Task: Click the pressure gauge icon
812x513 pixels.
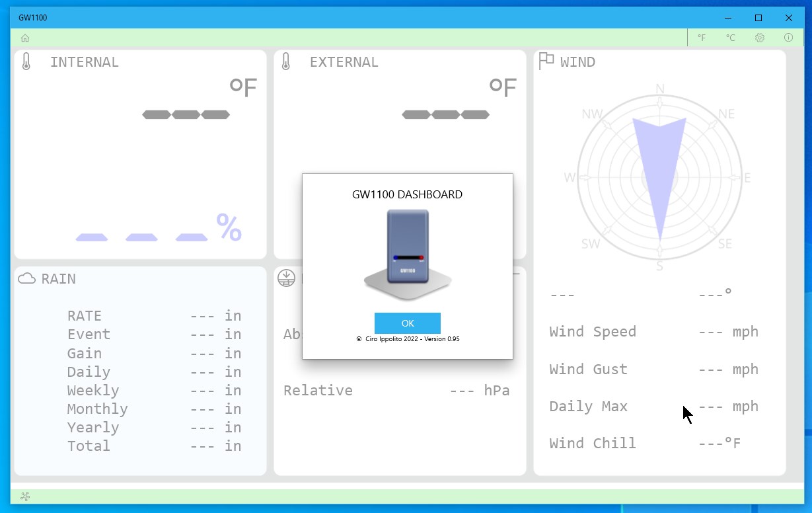Action: point(286,278)
